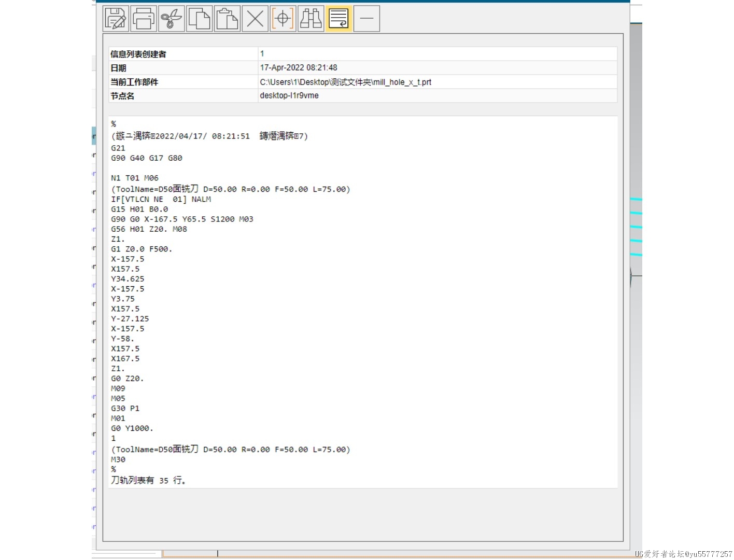The image size is (734, 560).
Task: Select the node name desktop-l1r9vme
Action: [x=289, y=95]
